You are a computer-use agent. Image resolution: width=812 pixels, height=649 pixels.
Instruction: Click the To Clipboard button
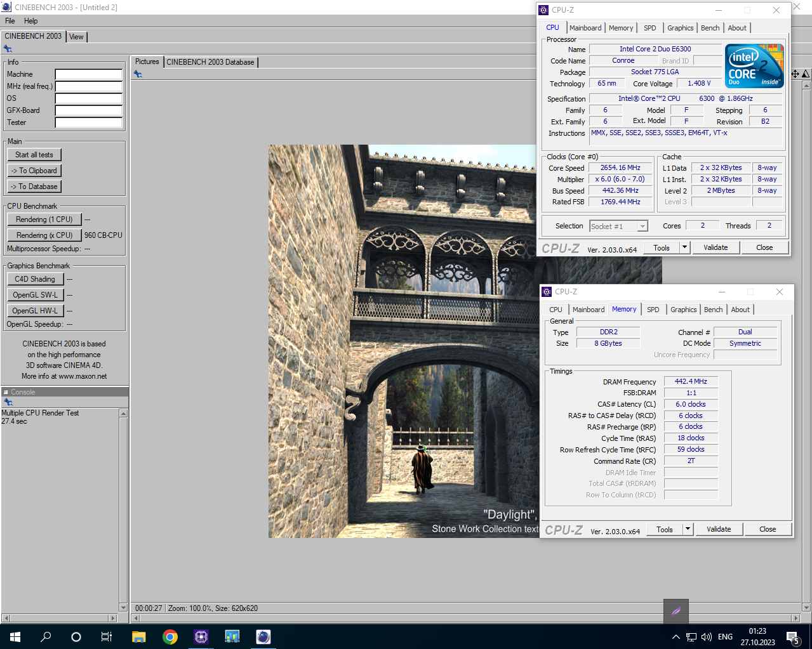pos(34,171)
